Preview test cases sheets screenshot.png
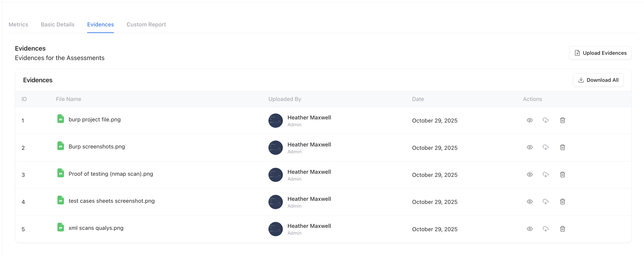Screen dimensions: 644x256 pos(530,201)
